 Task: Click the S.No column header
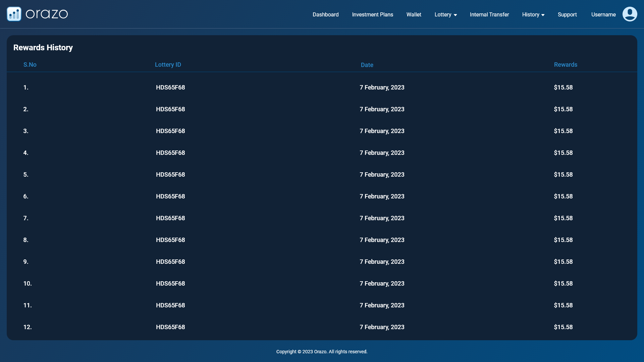[x=30, y=65]
